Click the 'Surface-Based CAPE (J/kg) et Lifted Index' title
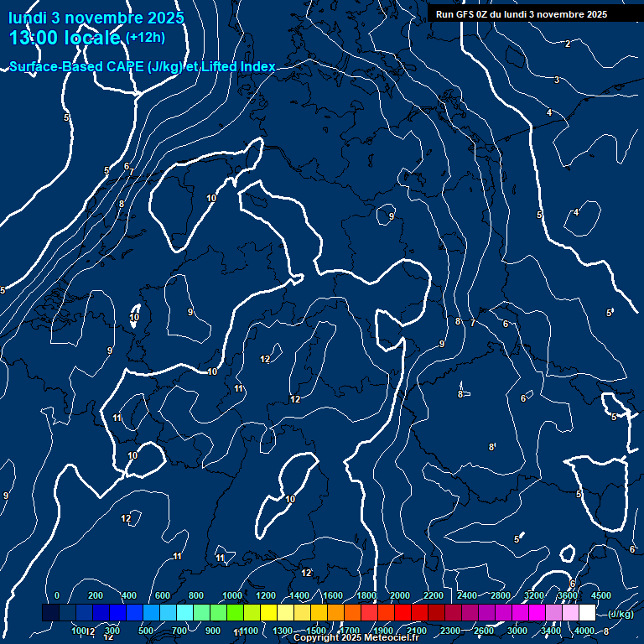 coord(142,66)
